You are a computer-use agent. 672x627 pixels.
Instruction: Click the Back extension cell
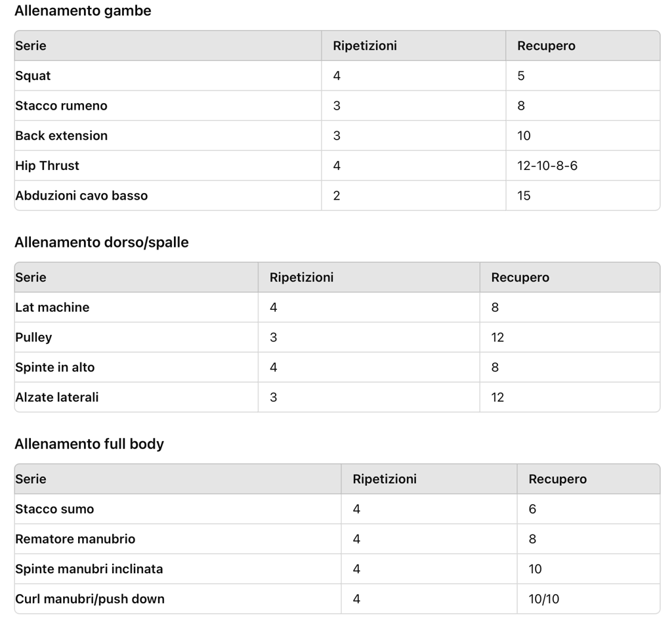(167, 135)
